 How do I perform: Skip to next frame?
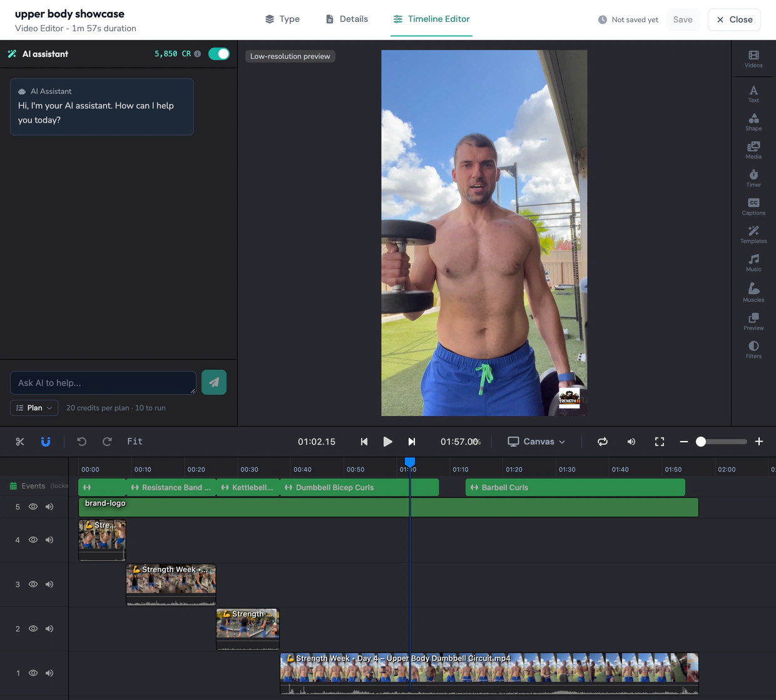pyautogui.click(x=412, y=442)
